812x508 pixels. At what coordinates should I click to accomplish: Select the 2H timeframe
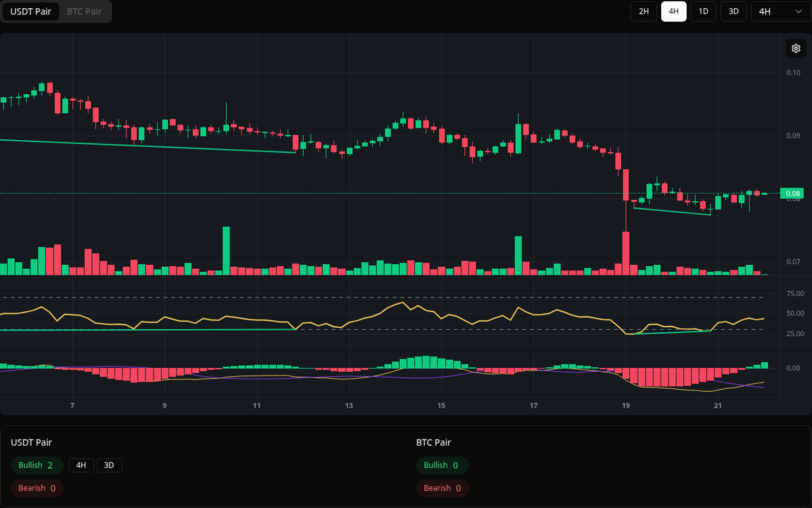tap(643, 12)
